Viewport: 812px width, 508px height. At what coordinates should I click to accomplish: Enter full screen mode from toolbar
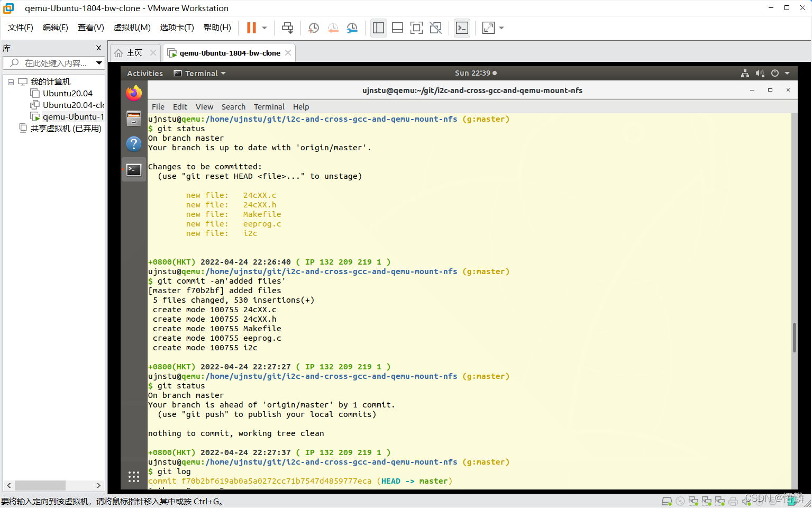coord(416,28)
